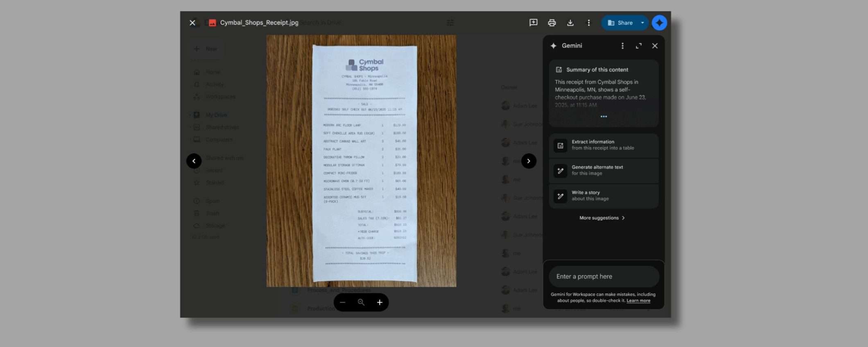Viewport: 868px width, 347px height.
Task: Click the Summary of this content icon
Action: point(558,70)
